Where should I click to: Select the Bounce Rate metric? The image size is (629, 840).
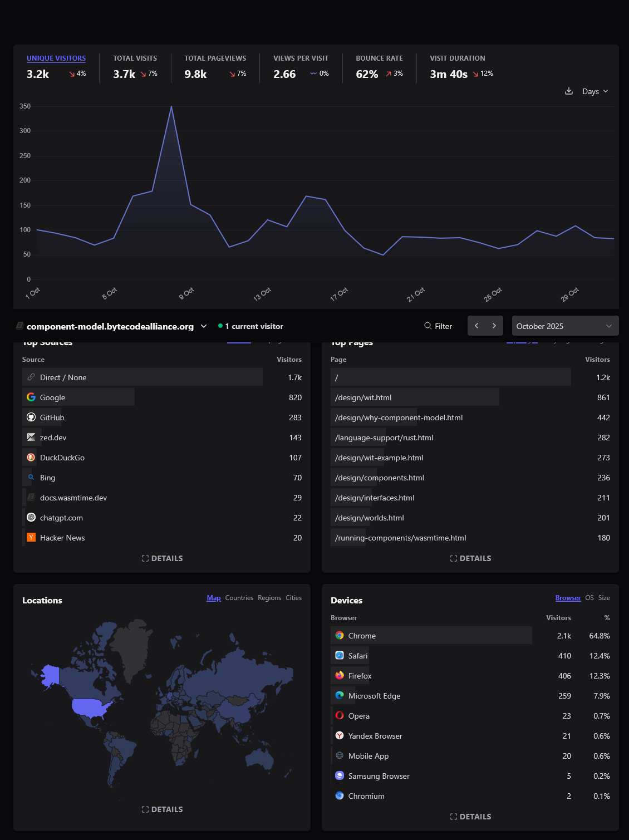coord(379,58)
